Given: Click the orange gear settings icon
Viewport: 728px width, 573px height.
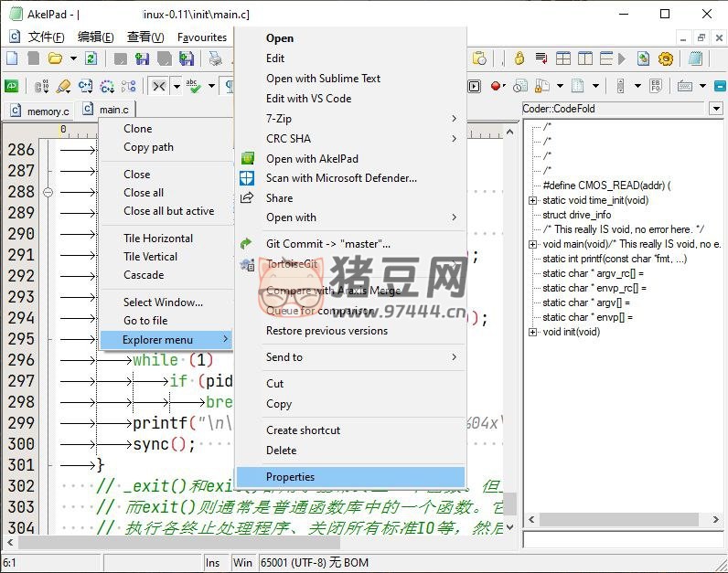Looking at the screenshot, I should click(x=666, y=58).
